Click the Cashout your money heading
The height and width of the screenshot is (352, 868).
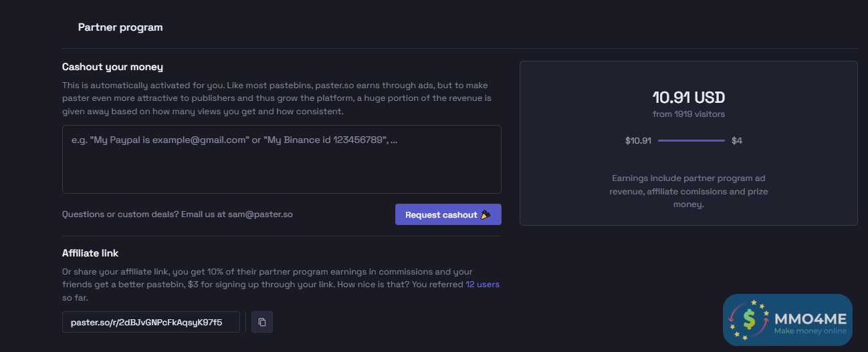112,67
